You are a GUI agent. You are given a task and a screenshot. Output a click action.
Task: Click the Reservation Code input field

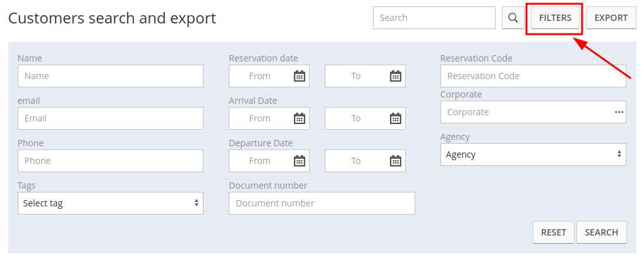(x=532, y=76)
